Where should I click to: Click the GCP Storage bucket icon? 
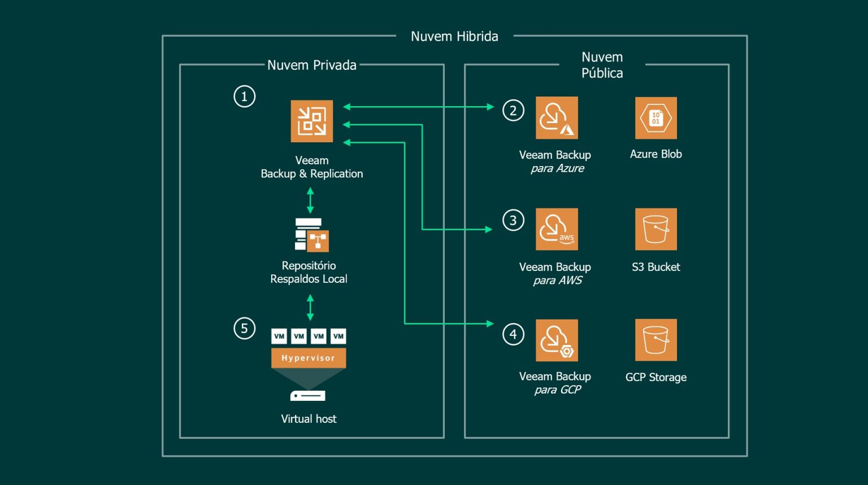(x=656, y=340)
